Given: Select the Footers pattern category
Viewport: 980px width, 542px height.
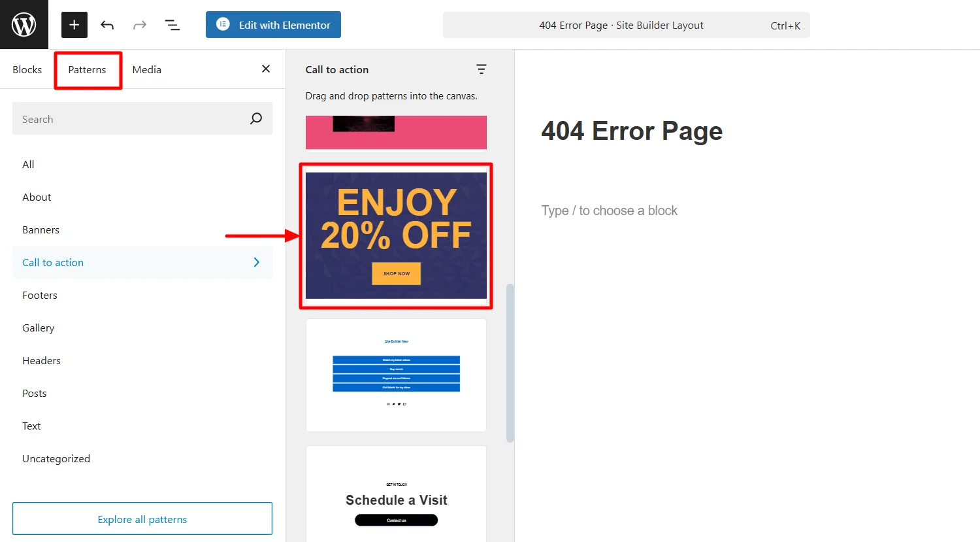Looking at the screenshot, I should coord(142,295).
